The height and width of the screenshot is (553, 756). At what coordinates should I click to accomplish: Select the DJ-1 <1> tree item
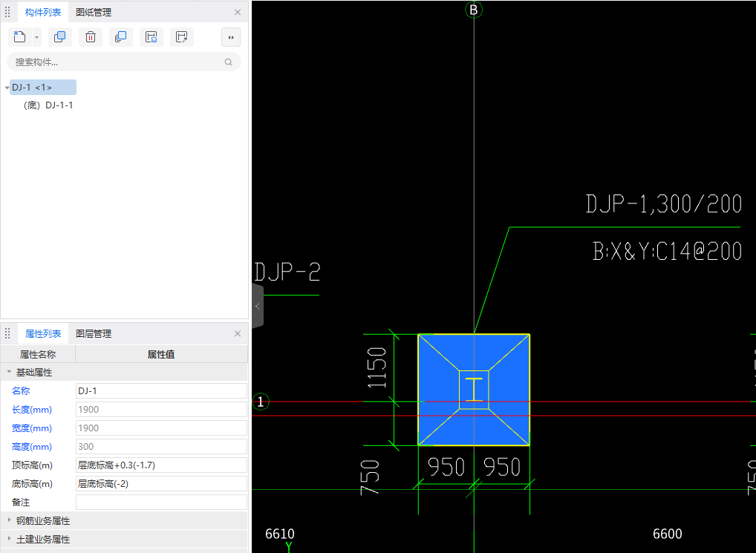point(42,87)
